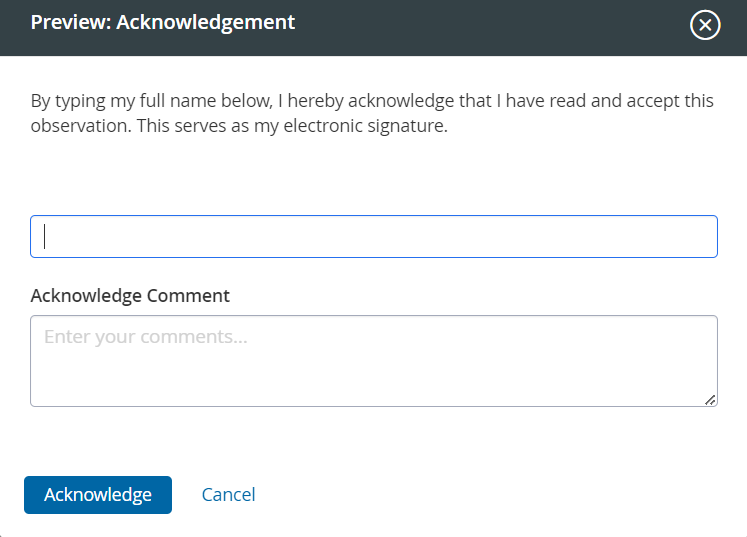Screen dimensions: 747x537
Task: Click the electronic signature disclaimer text
Action: click(x=372, y=114)
